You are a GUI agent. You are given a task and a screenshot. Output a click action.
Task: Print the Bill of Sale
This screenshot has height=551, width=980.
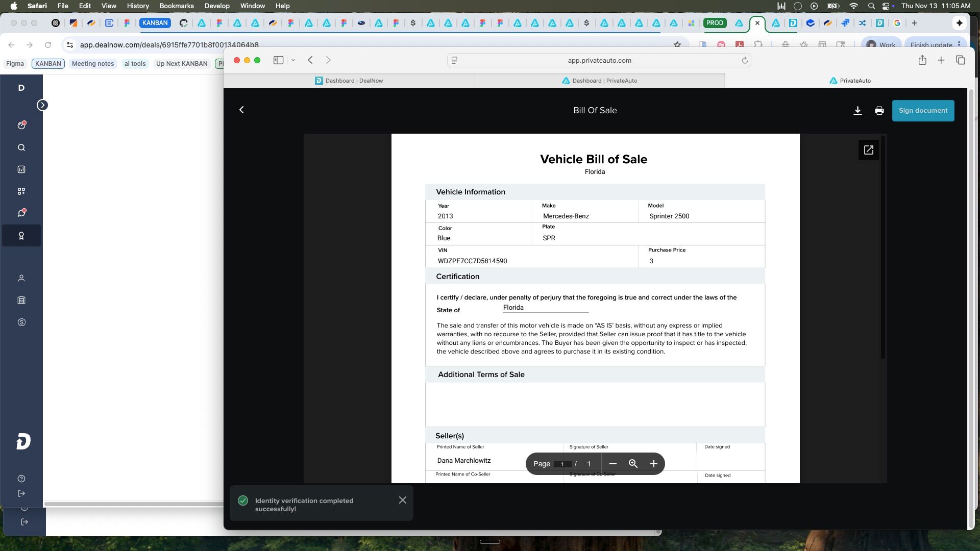[879, 111]
